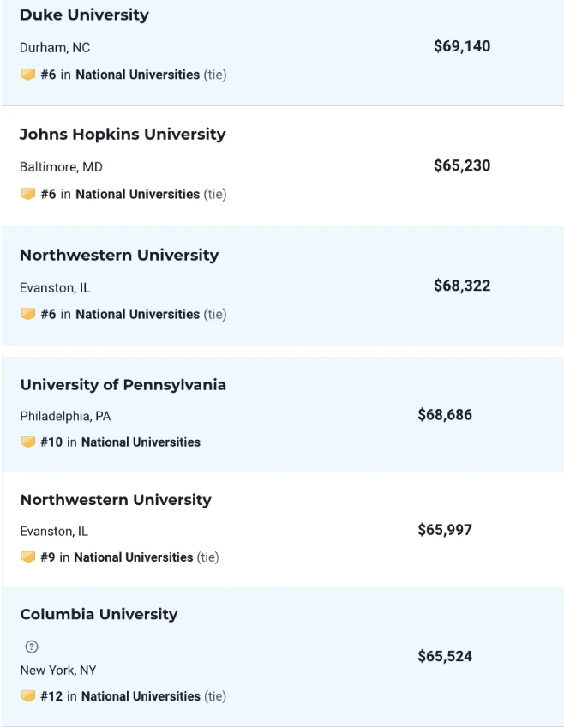Click the ranking badge icon for Duke University
Image resolution: width=564 pixels, height=728 pixels.
(x=28, y=75)
